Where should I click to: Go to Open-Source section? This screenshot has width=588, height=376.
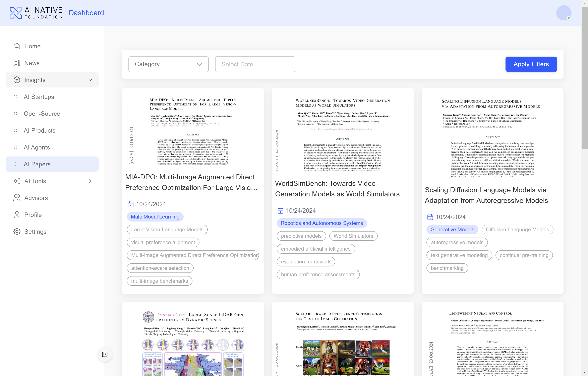click(x=42, y=114)
